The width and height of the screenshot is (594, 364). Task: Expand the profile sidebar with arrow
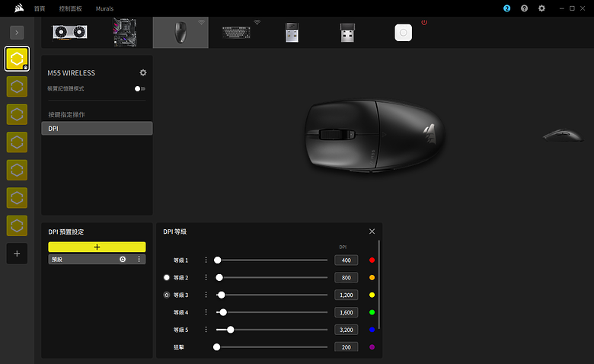17,33
